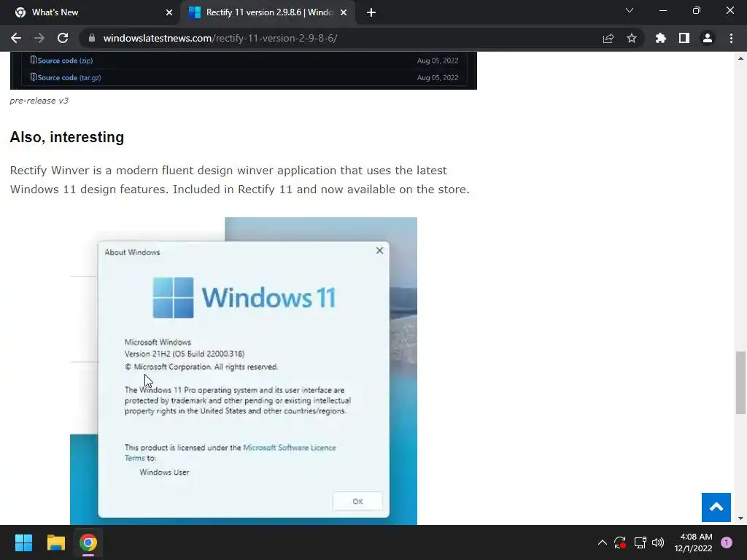The image size is (747, 560).
Task: Open the Source code (zip) link
Action: pyautogui.click(x=65, y=61)
